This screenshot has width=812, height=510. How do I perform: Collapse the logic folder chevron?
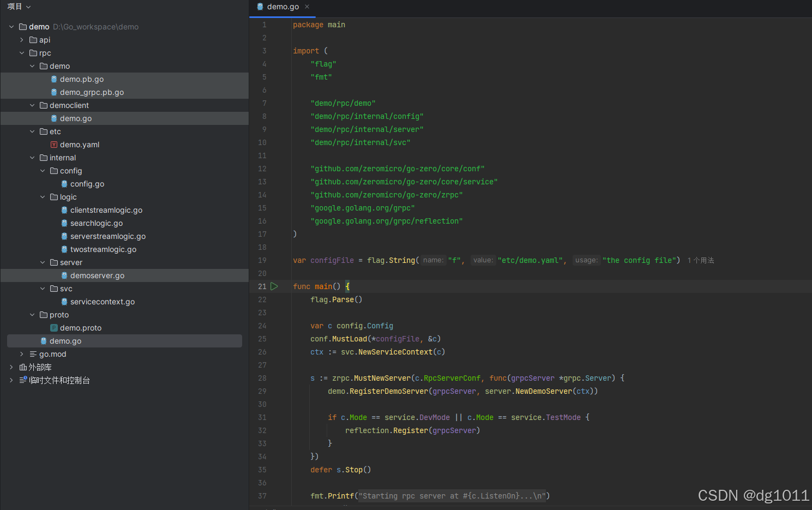coord(43,197)
